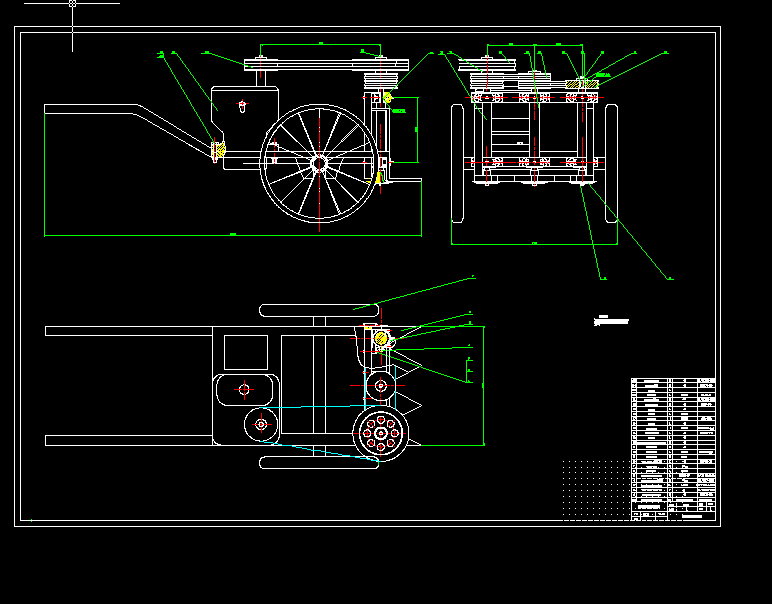Select the ladder frame inside the front view
This screenshot has height=604, width=772.
point(510,133)
